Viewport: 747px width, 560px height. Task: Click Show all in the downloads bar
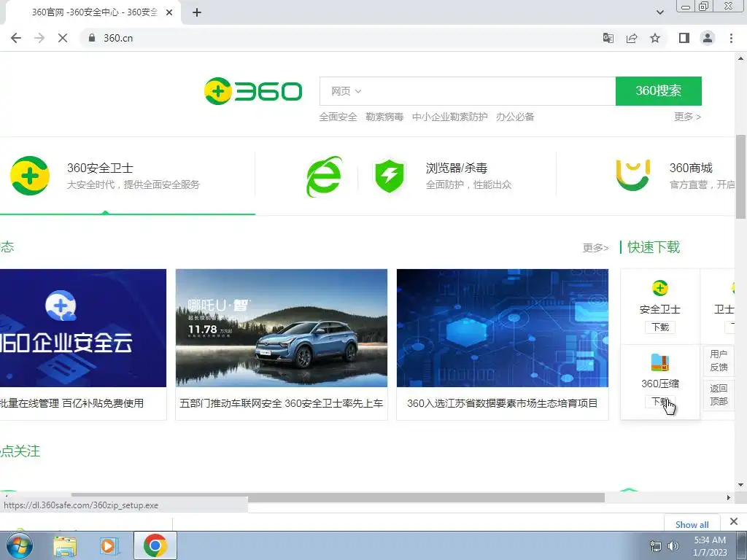pos(692,524)
